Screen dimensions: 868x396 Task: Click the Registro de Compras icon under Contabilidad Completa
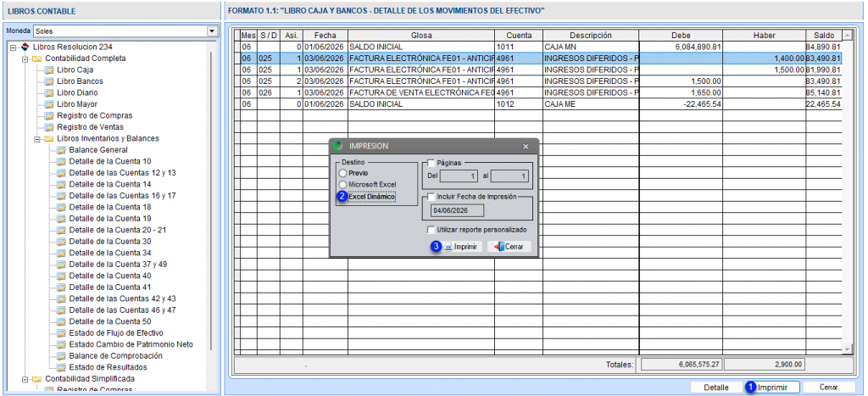click(49, 116)
